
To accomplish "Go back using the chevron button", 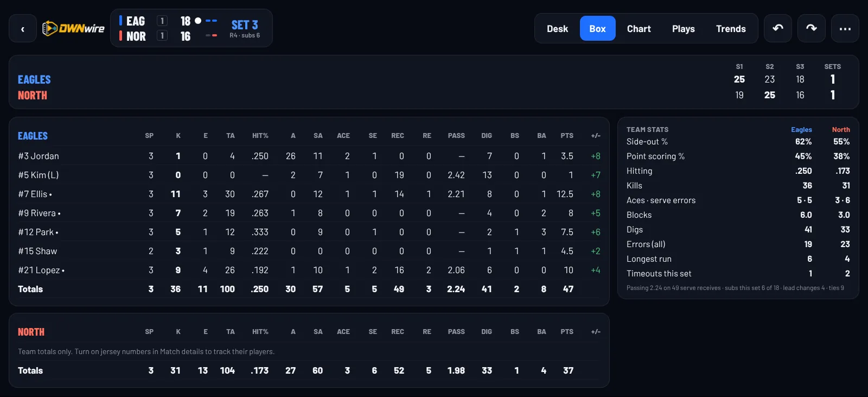I will click(x=23, y=29).
